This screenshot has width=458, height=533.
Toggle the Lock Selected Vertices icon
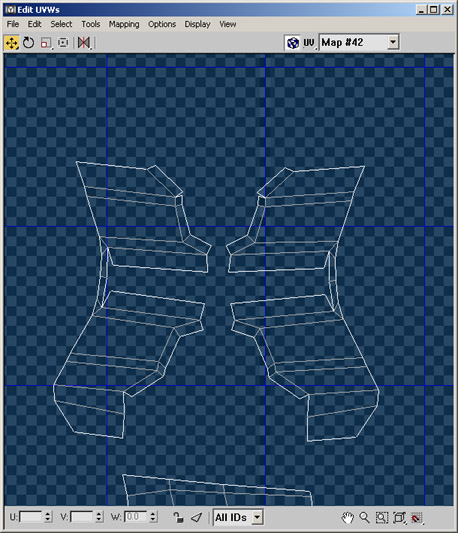178,517
